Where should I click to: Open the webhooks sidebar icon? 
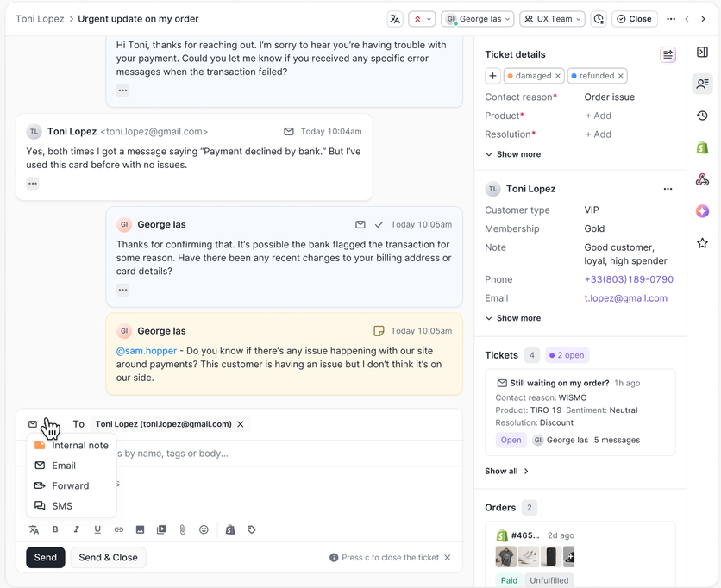click(x=702, y=179)
